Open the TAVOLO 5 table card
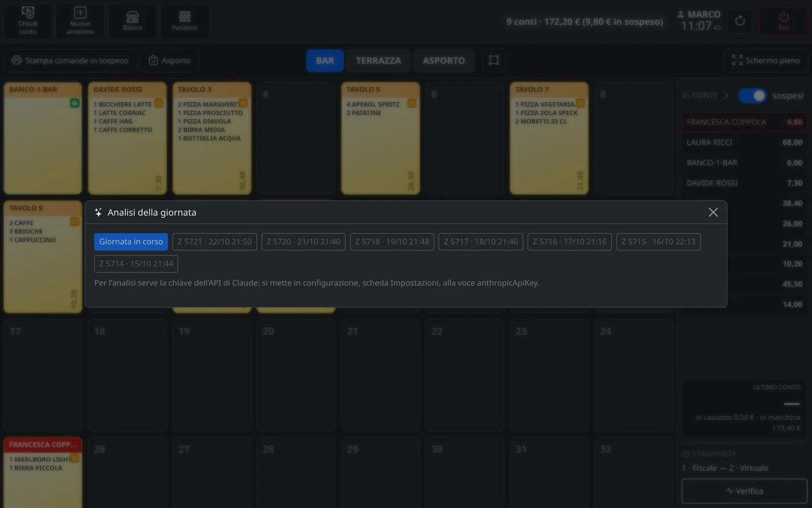 (380, 138)
